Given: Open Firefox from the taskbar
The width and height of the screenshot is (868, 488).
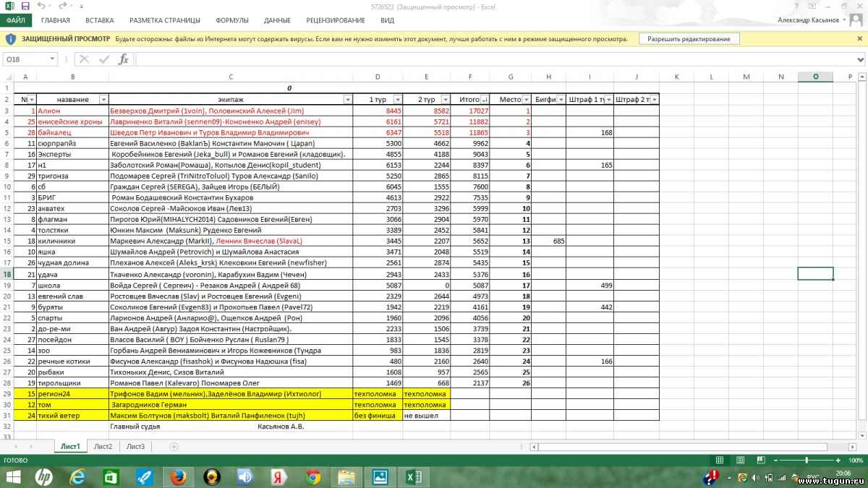Looking at the screenshot, I should coord(179,477).
